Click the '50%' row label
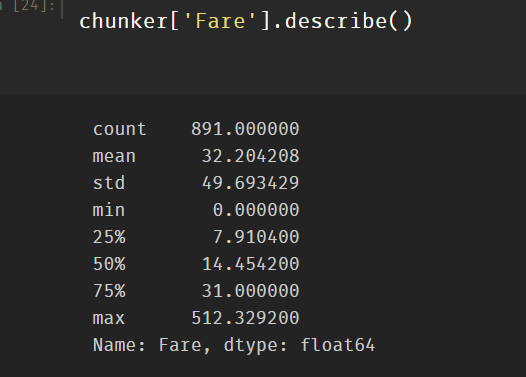 click(109, 264)
